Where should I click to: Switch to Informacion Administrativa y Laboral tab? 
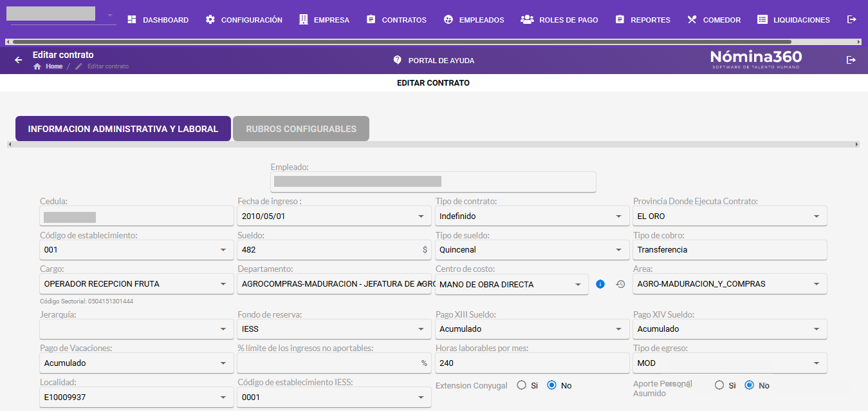click(x=123, y=129)
